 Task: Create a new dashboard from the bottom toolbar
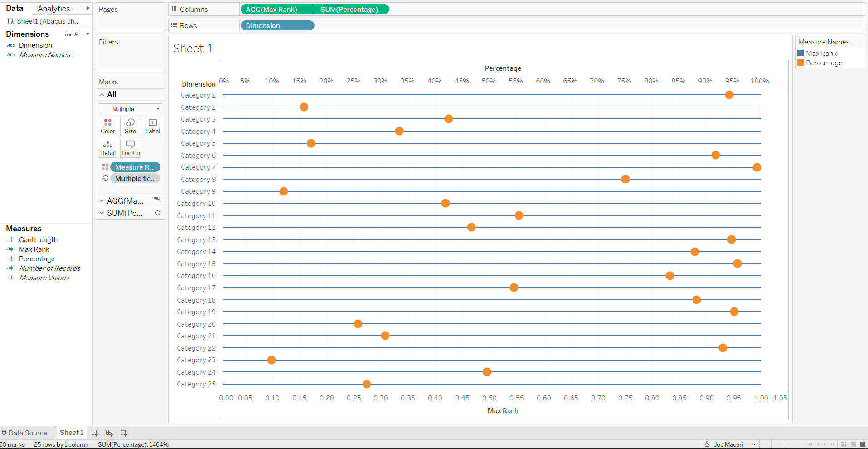[x=109, y=433]
